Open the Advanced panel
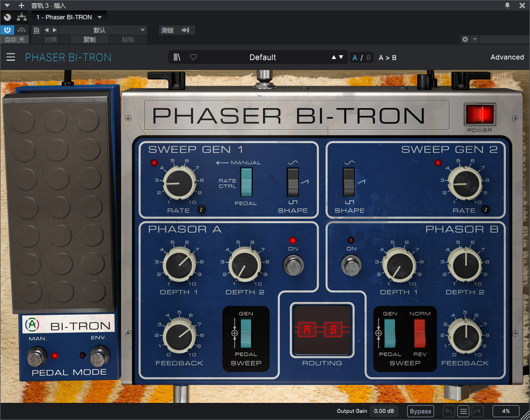 pyautogui.click(x=507, y=57)
